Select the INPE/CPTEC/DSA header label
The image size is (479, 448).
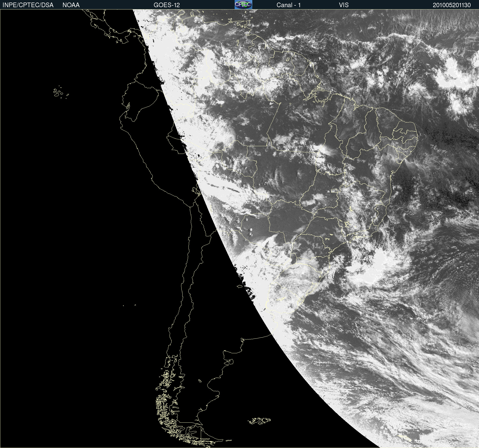coord(28,5)
